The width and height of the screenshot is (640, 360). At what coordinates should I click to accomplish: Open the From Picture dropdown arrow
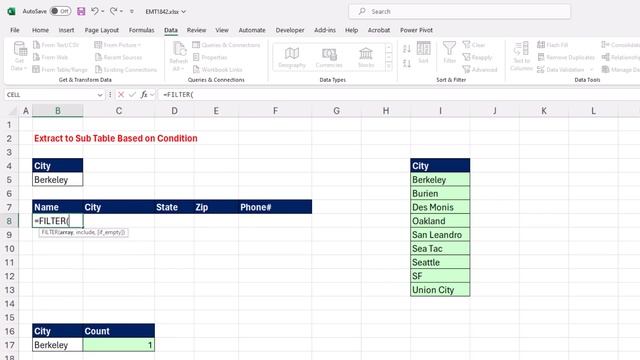[x=139, y=45]
